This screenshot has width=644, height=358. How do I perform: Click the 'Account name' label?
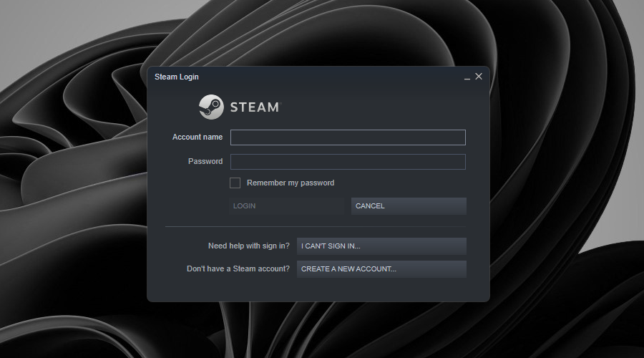pyautogui.click(x=197, y=137)
